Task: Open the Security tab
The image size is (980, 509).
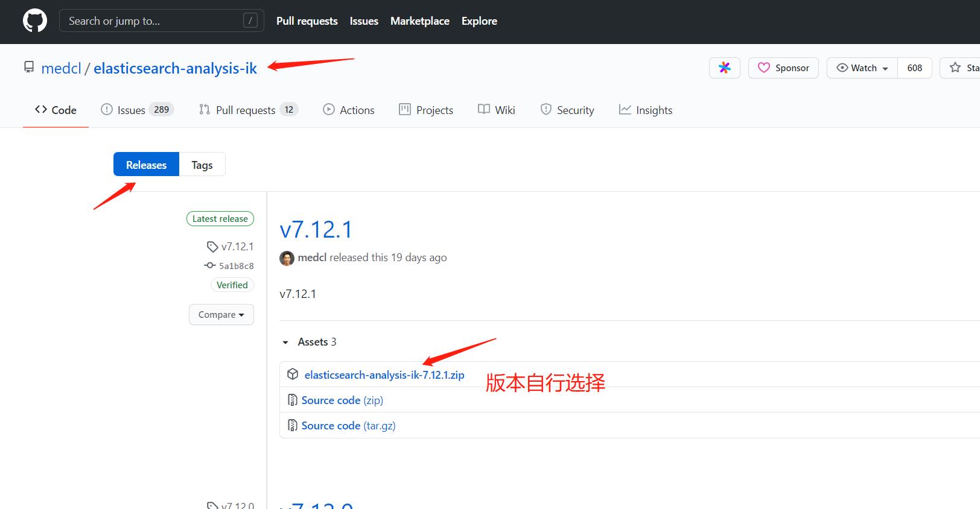Action: (567, 110)
